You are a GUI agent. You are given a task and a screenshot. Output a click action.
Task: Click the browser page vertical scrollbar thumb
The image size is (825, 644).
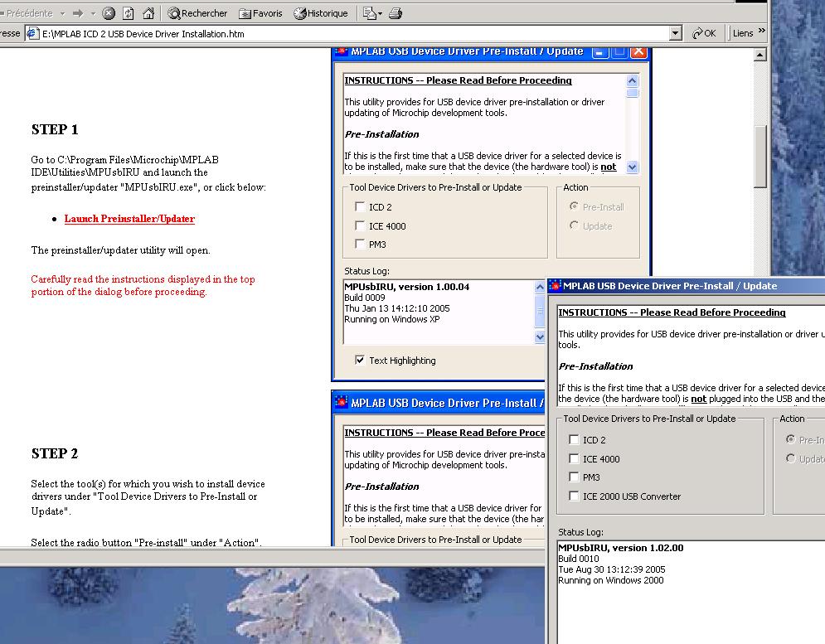point(759,156)
